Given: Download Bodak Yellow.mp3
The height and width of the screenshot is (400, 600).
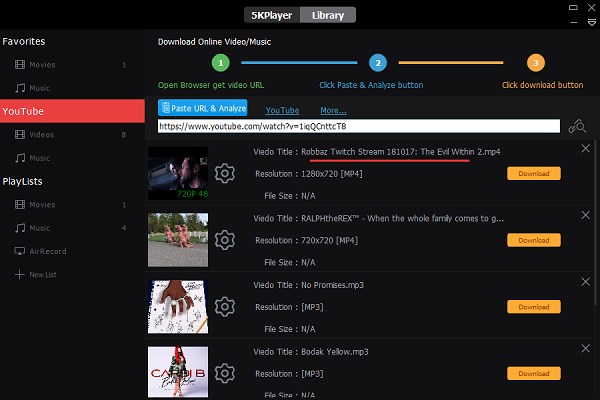Looking at the screenshot, I should click(x=534, y=373).
